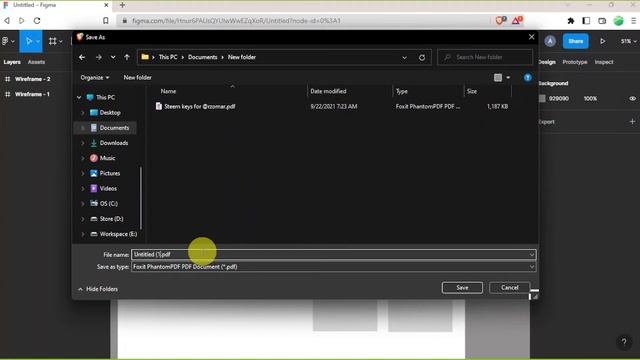Refresh the New folder location
Screen dimensions: 640x360
point(422,58)
